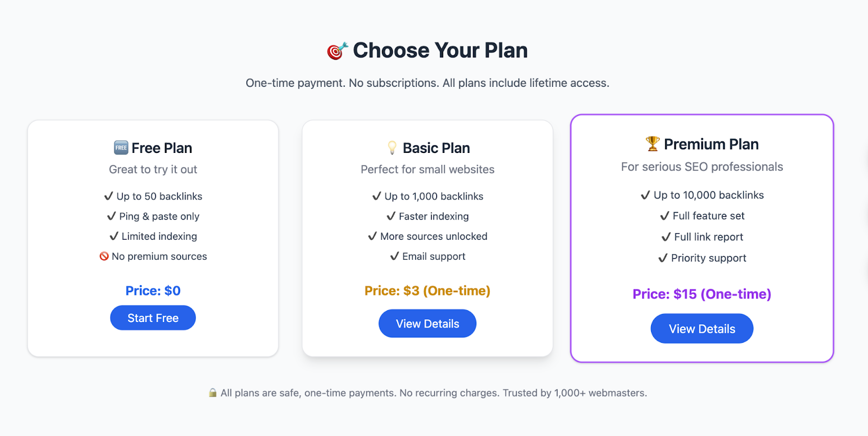Select the Premium Plan title text
The height and width of the screenshot is (436, 868).
coord(711,144)
